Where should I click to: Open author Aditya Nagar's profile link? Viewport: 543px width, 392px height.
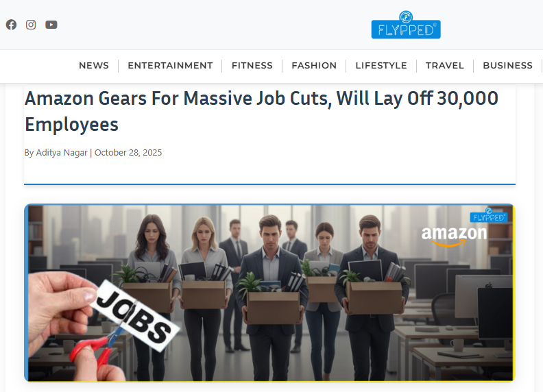pyautogui.click(x=62, y=153)
